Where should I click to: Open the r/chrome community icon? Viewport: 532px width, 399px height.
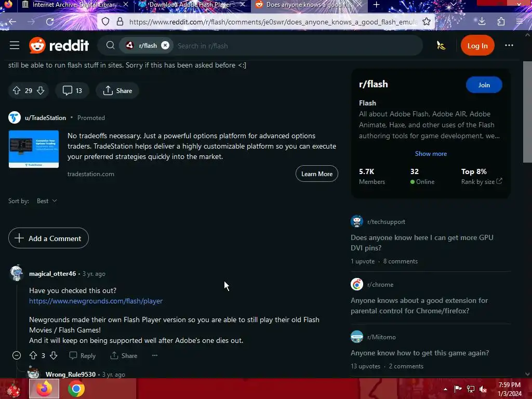pyautogui.click(x=356, y=284)
